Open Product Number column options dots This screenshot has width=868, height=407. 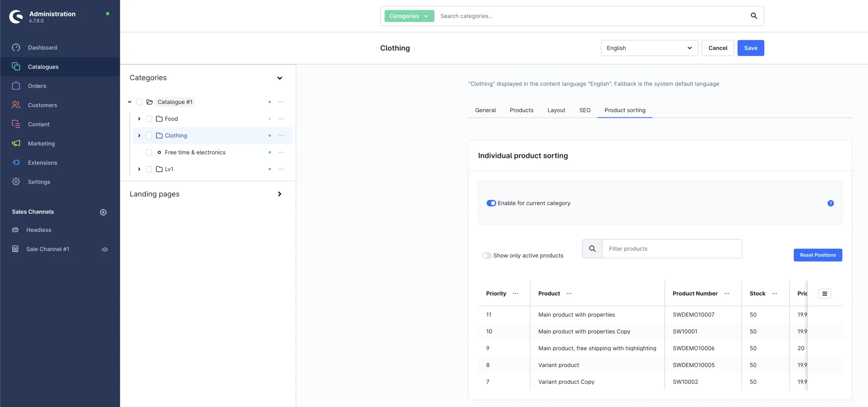point(726,293)
